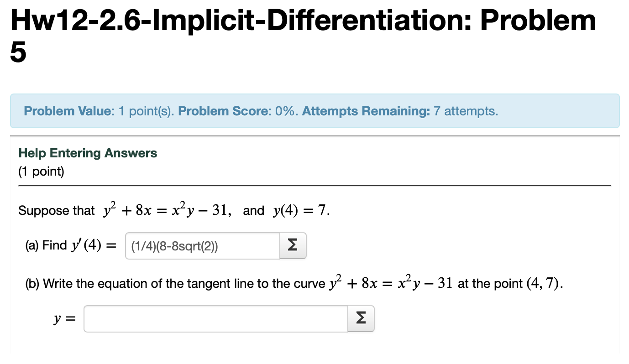Select the sigma symbol for the second answer box
The image size is (629, 364).
[360, 318]
